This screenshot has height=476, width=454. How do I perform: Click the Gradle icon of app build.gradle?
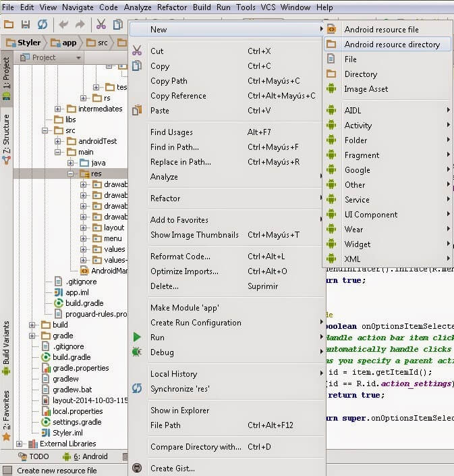coord(58,303)
